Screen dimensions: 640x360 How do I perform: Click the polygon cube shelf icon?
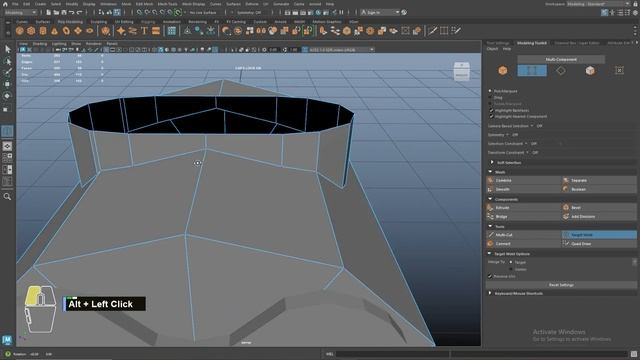[31, 31]
